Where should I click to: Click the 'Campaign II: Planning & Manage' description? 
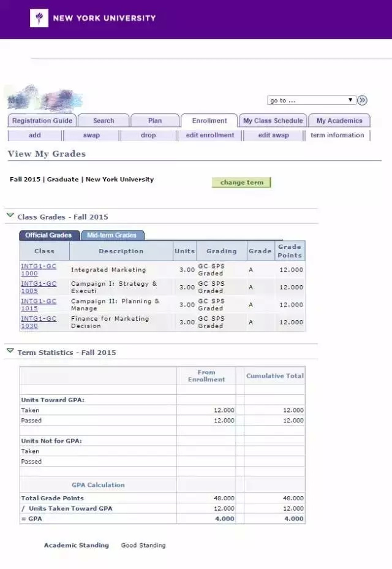tap(115, 305)
